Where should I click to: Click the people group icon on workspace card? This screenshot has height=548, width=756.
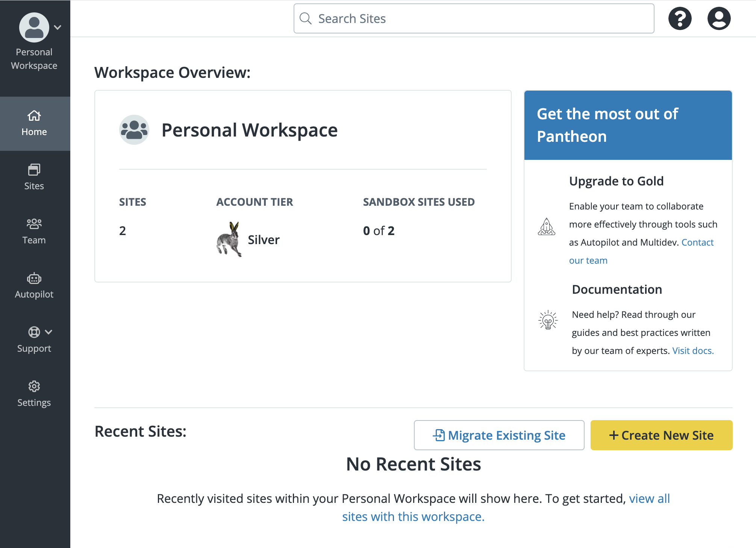134,130
